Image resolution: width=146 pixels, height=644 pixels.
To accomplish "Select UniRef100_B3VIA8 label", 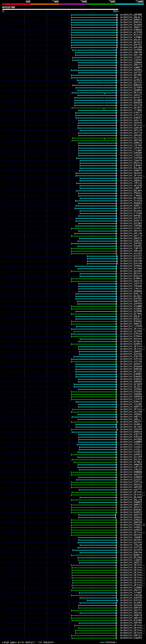I will click(x=131, y=261).
